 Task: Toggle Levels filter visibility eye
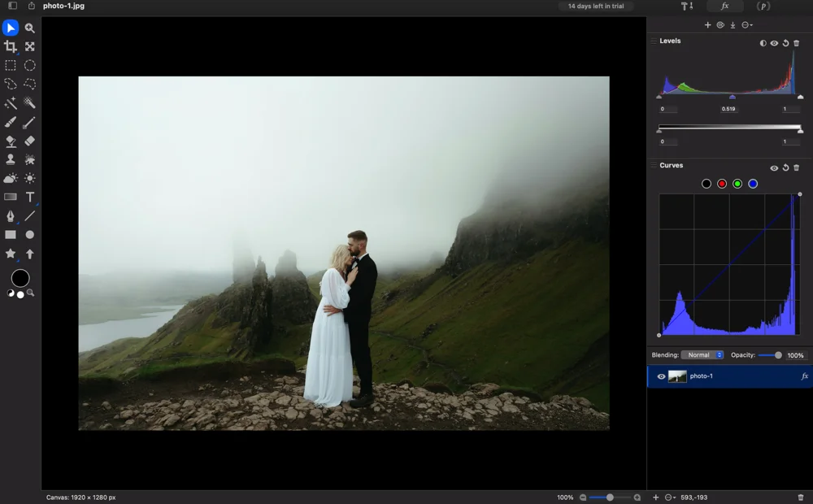[x=774, y=44]
